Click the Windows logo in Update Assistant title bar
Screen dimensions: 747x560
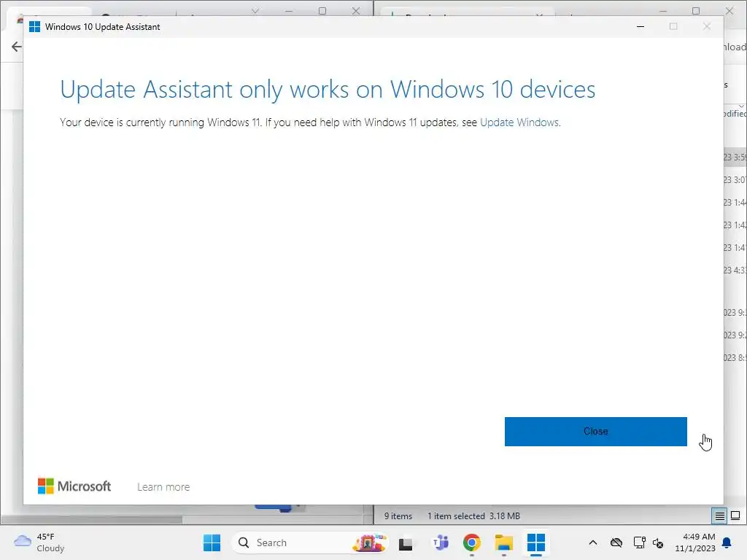(34, 27)
